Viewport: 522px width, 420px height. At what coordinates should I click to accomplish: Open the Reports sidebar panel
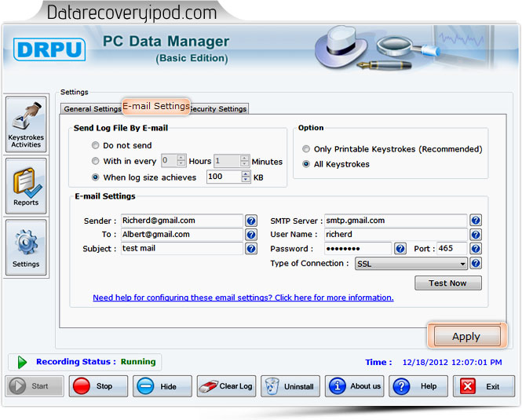[26, 186]
